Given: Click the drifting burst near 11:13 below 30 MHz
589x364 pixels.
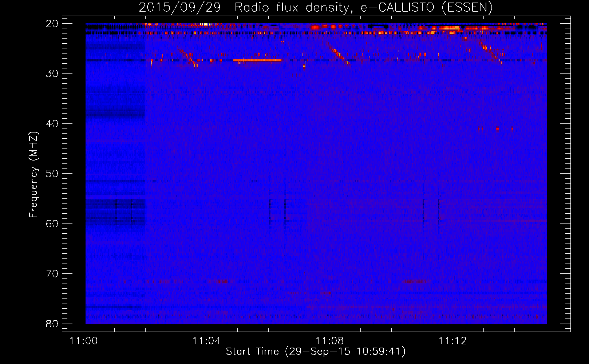Looking at the screenshot, I should pos(489,51).
